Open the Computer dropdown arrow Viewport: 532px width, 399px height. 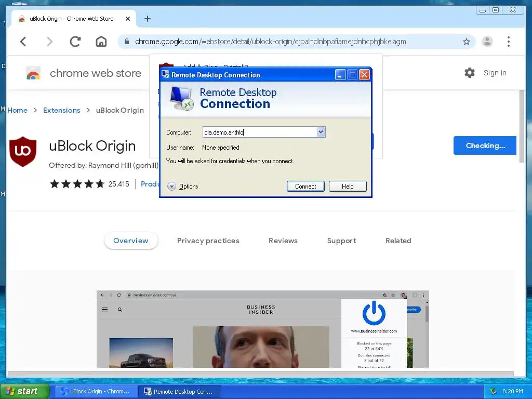point(321,132)
